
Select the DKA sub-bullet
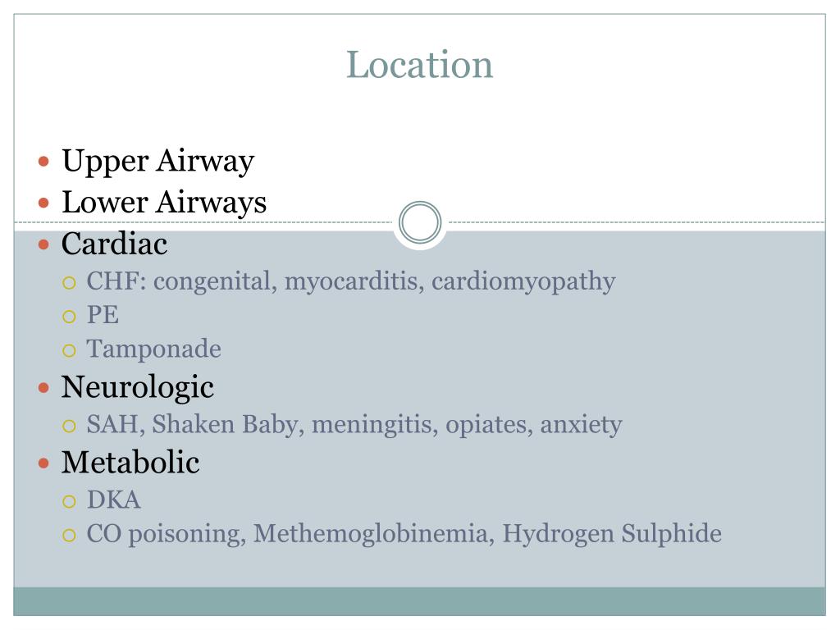(113, 500)
